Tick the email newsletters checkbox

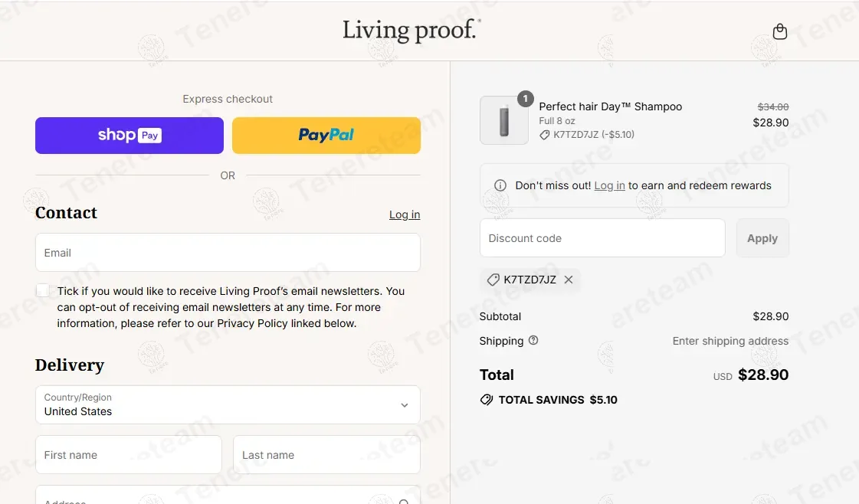click(x=43, y=290)
